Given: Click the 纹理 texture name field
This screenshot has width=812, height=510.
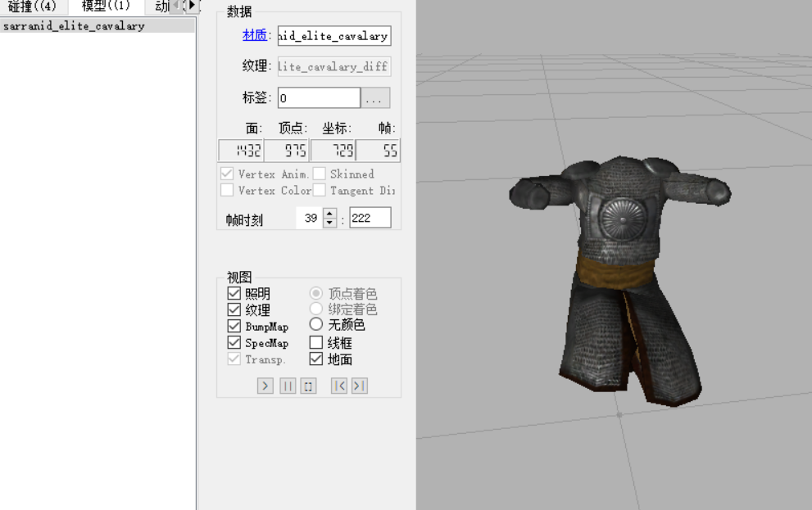Looking at the screenshot, I should [x=334, y=66].
